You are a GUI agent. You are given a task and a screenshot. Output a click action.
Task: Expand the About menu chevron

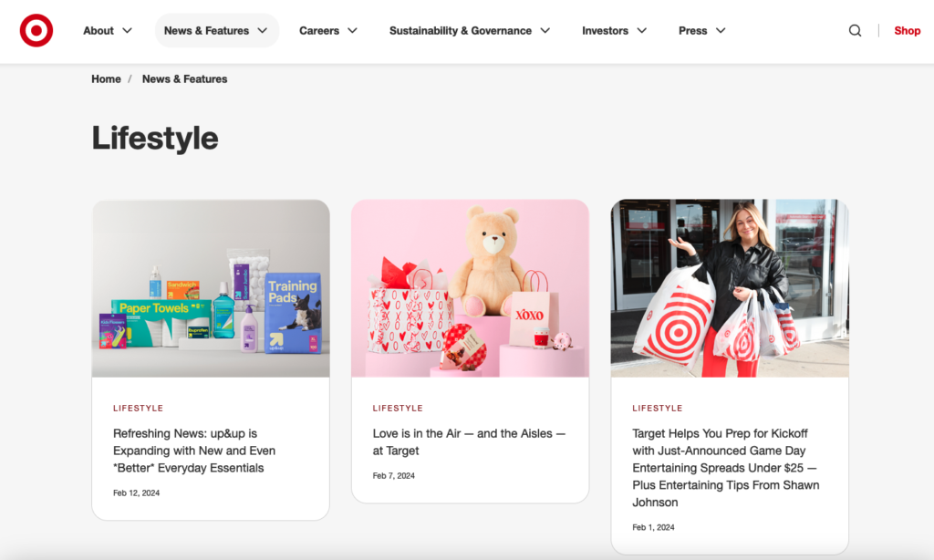(127, 30)
